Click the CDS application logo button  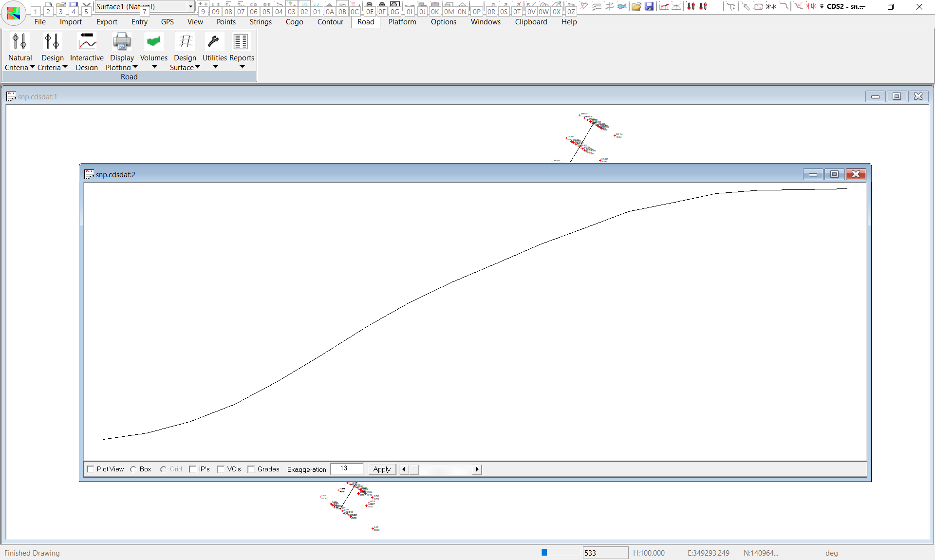[14, 13]
